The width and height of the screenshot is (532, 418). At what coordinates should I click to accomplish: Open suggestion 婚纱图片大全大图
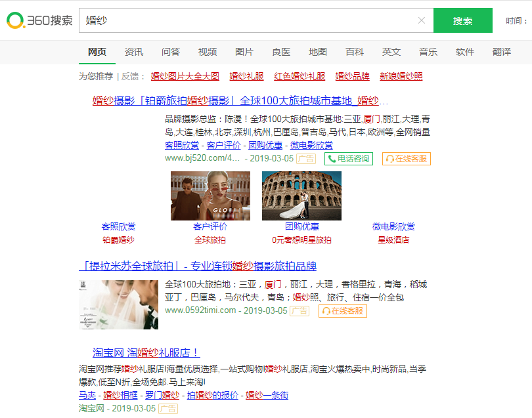185,76
